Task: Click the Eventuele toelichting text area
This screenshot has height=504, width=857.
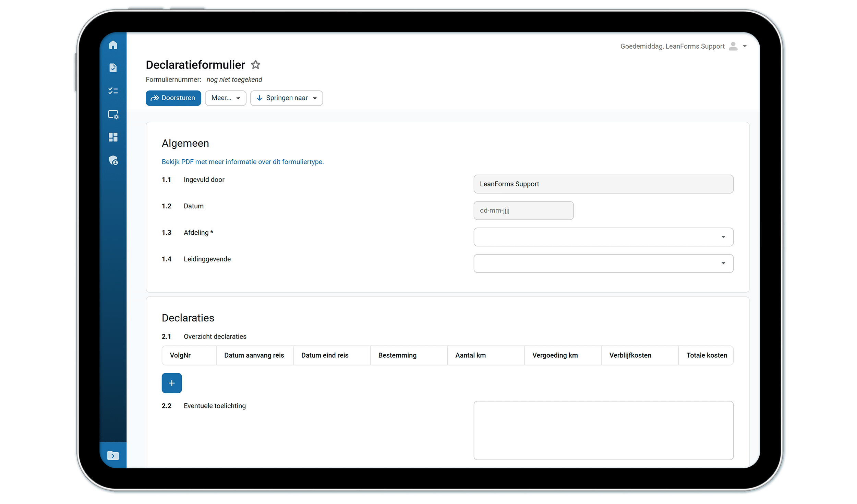Action: pos(603,430)
